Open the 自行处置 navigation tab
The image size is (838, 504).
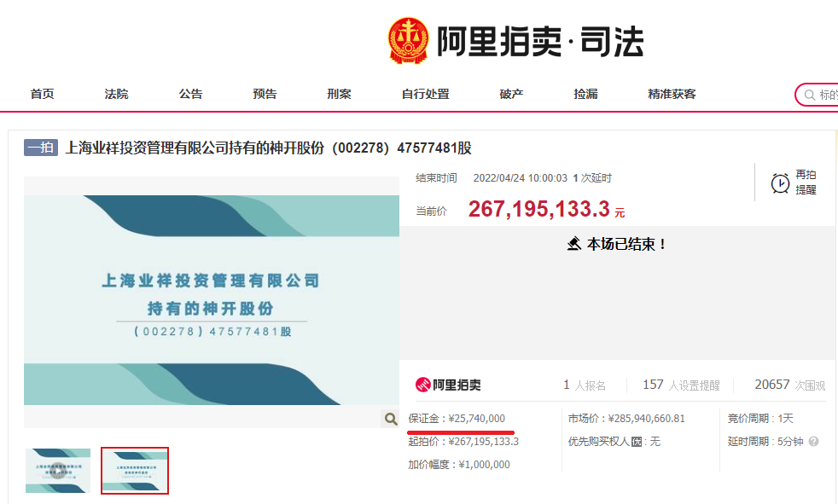(x=426, y=94)
